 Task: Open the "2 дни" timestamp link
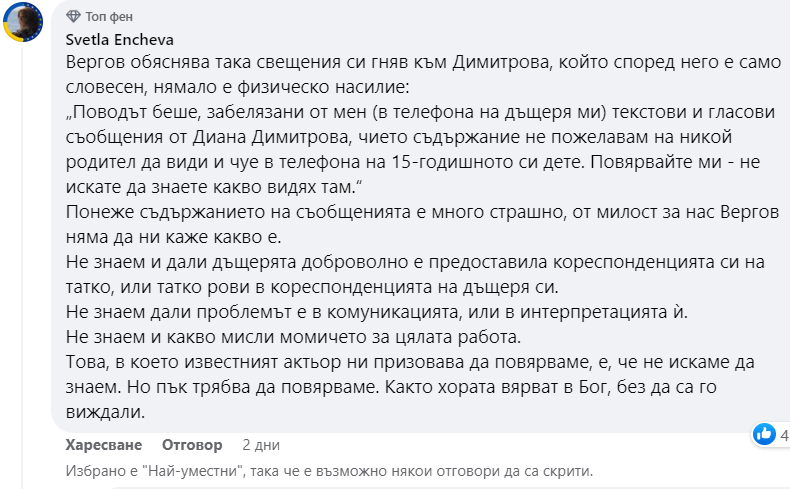(261, 445)
